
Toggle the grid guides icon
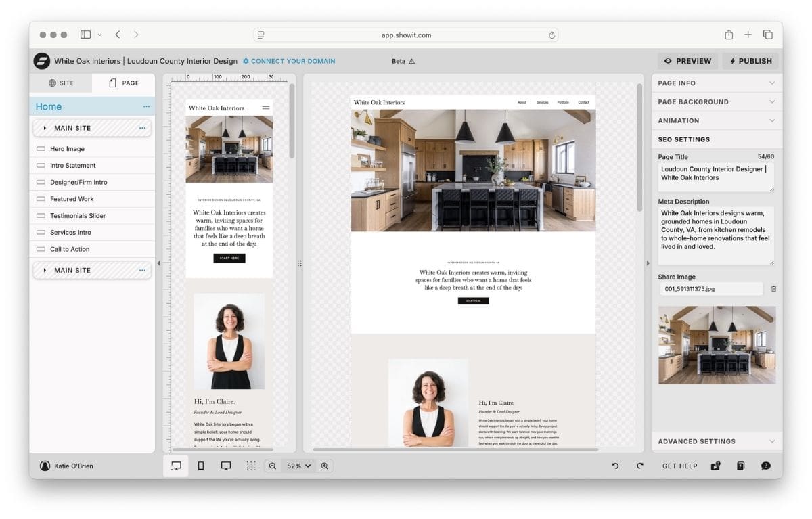251,466
